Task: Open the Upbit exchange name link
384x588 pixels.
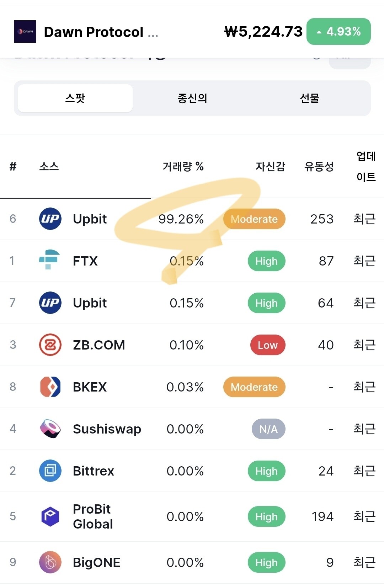Action: coord(90,219)
